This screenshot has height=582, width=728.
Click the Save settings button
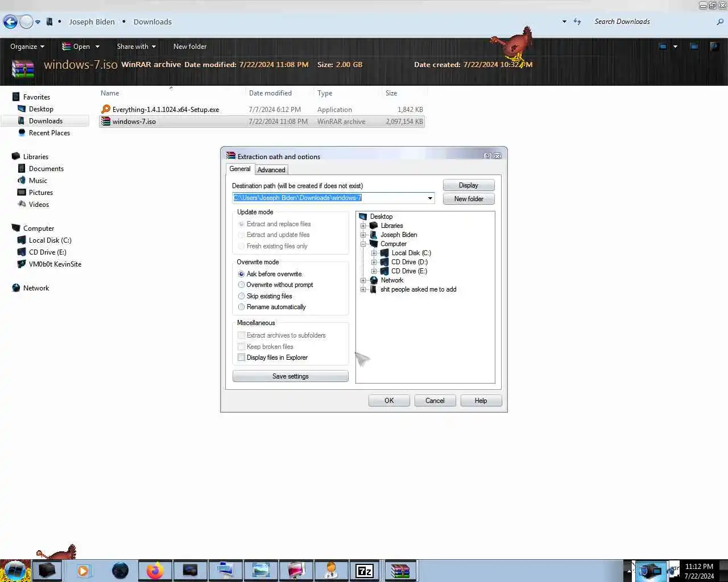tap(290, 376)
